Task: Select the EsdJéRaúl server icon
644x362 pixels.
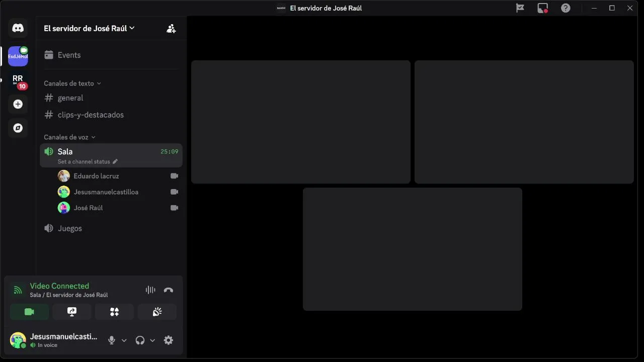Action: coord(18,56)
